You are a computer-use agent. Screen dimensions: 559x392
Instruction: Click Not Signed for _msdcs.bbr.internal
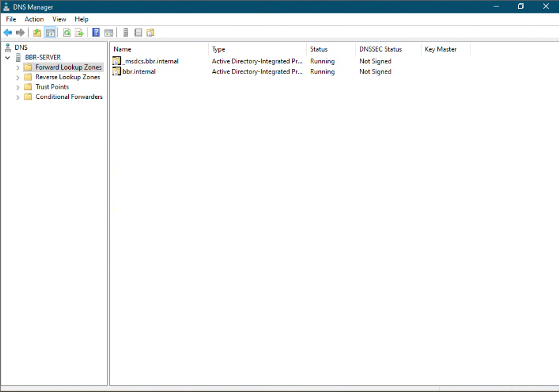click(x=375, y=61)
